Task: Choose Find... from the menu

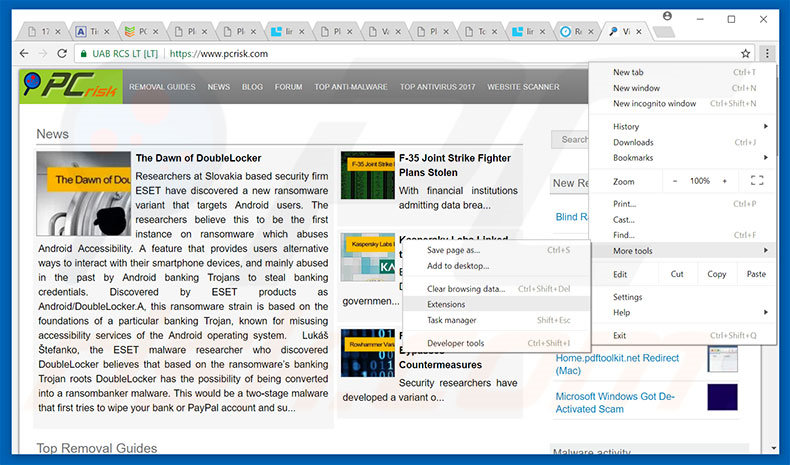Action: pyautogui.click(x=682, y=235)
